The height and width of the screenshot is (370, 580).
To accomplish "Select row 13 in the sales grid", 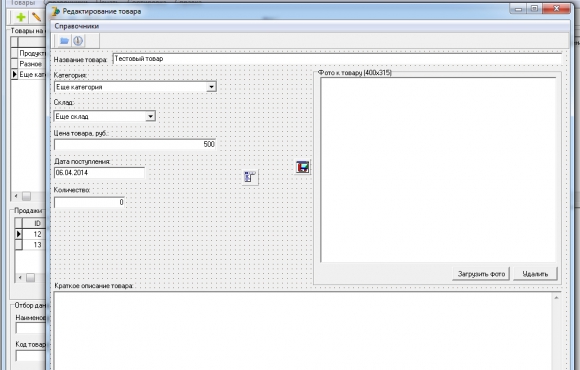I will point(30,245).
